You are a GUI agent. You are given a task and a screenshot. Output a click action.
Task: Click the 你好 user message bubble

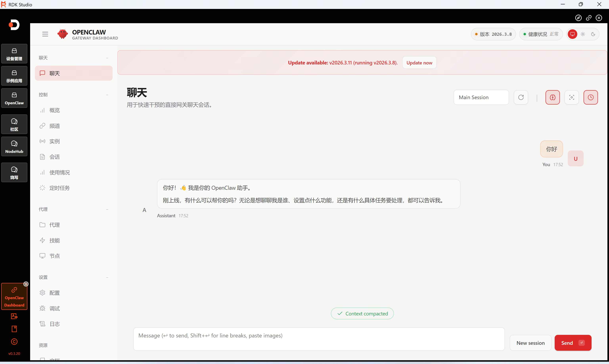click(x=551, y=149)
